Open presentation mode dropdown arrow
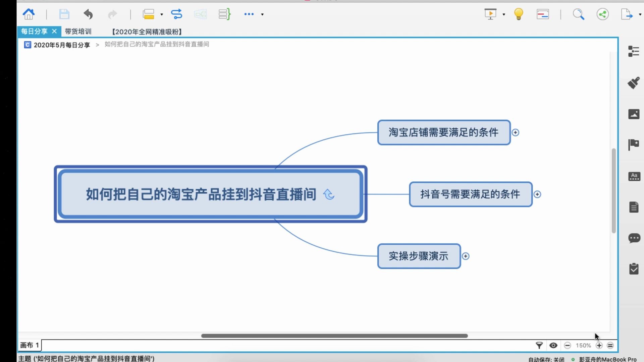 click(504, 14)
